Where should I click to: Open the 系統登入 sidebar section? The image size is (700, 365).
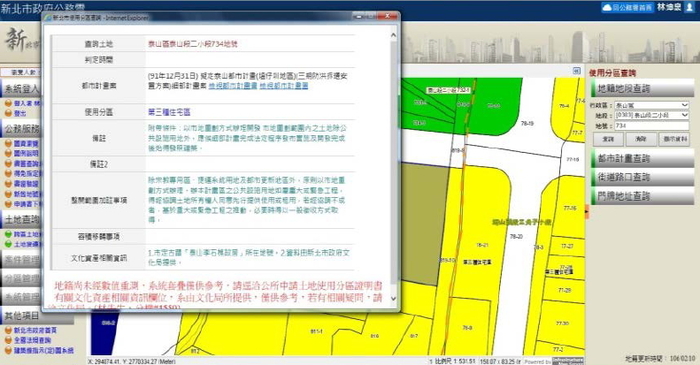coord(21,89)
